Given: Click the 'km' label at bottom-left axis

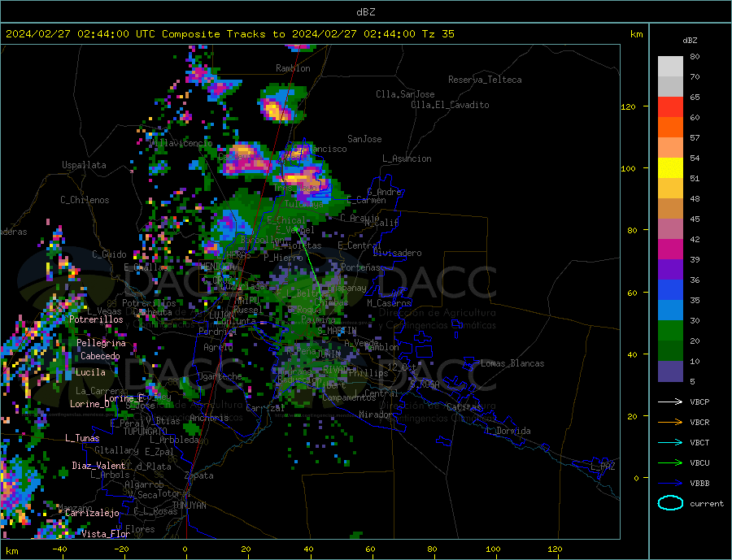Looking at the screenshot, I should pyautogui.click(x=11, y=551).
